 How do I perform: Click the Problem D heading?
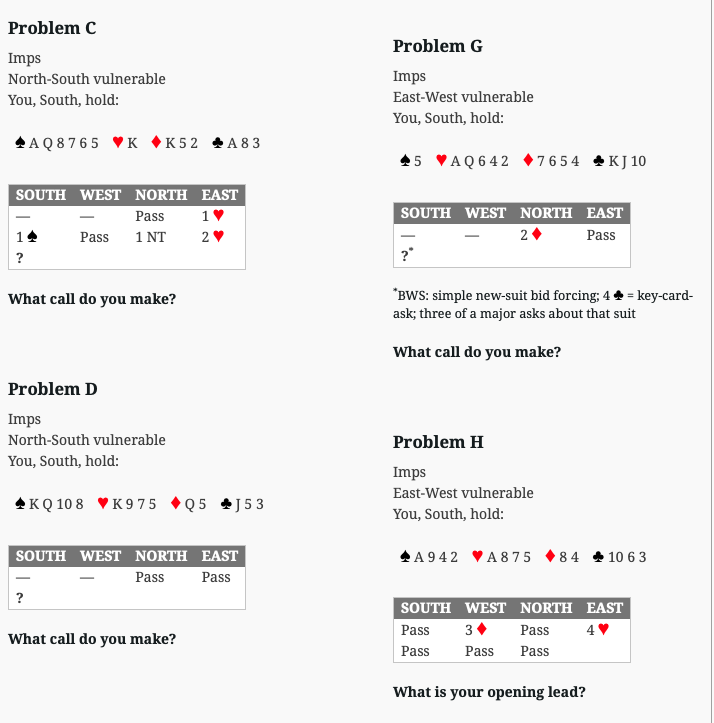[x=53, y=389]
